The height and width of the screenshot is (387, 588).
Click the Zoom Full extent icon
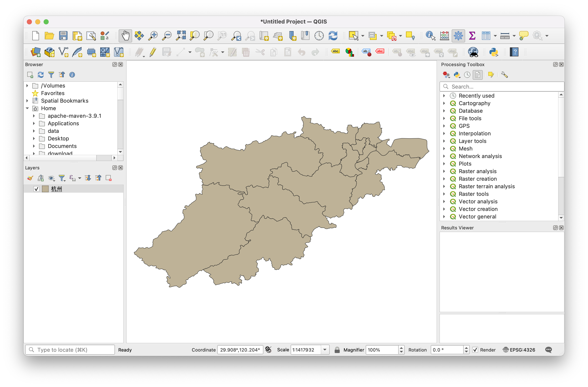[181, 36]
